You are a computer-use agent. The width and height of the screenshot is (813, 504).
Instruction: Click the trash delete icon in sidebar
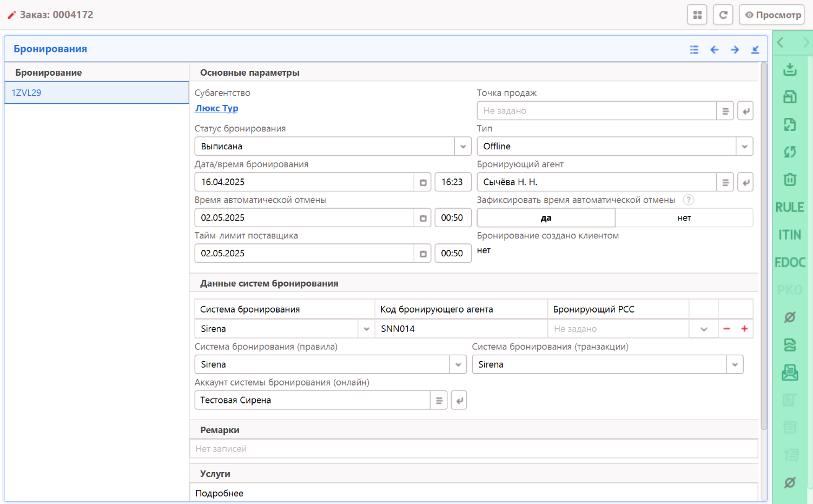point(789,180)
